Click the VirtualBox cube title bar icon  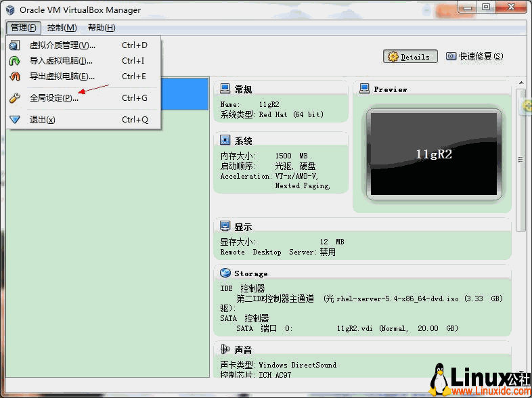pyautogui.click(x=11, y=10)
